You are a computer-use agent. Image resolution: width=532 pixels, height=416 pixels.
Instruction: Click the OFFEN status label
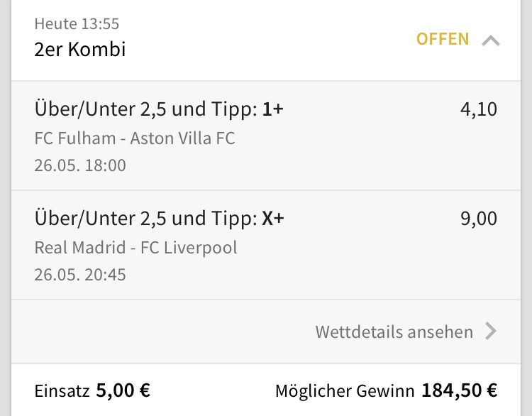coord(443,39)
